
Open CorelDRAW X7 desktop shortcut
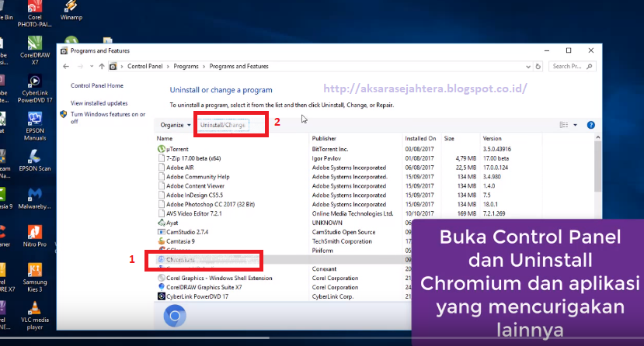pyautogui.click(x=35, y=51)
